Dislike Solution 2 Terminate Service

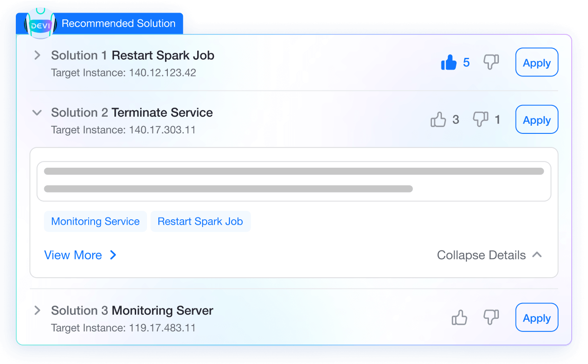(480, 119)
